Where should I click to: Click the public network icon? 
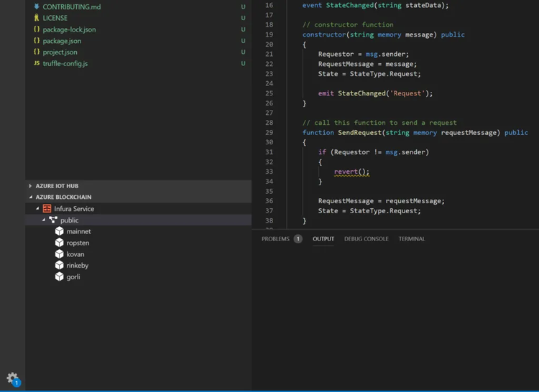(x=53, y=220)
